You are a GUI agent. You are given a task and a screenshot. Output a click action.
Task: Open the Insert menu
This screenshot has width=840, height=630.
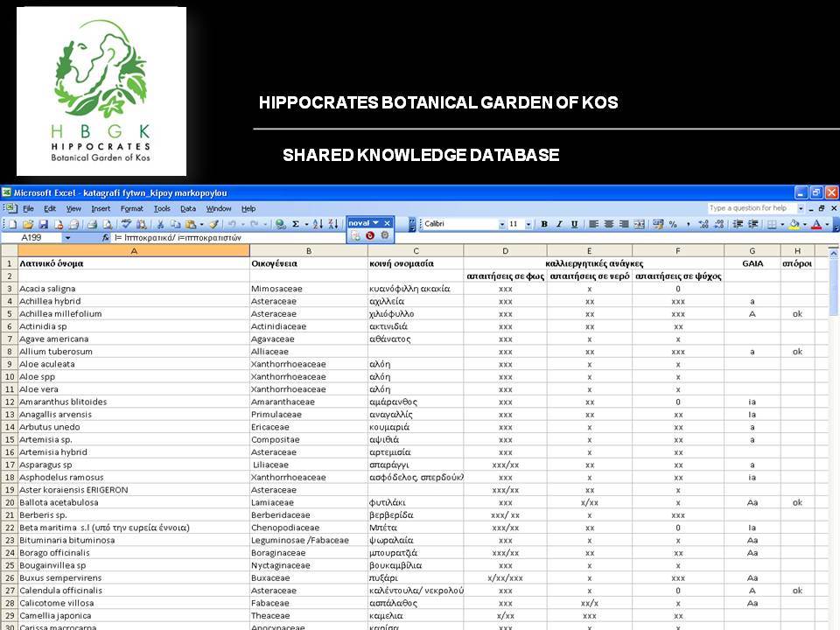click(101, 209)
